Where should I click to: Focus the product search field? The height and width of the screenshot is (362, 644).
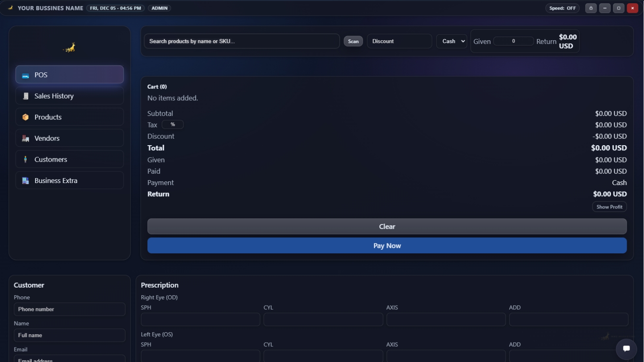[242, 41]
